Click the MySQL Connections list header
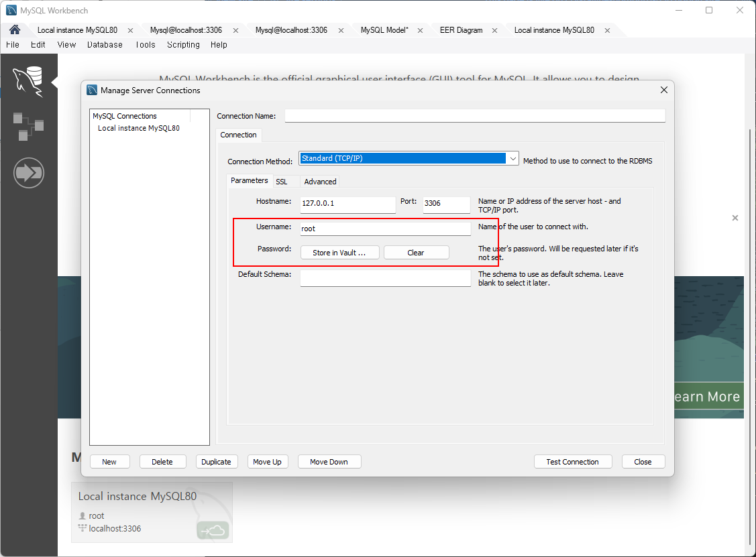The image size is (756, 557). [140, 116]
